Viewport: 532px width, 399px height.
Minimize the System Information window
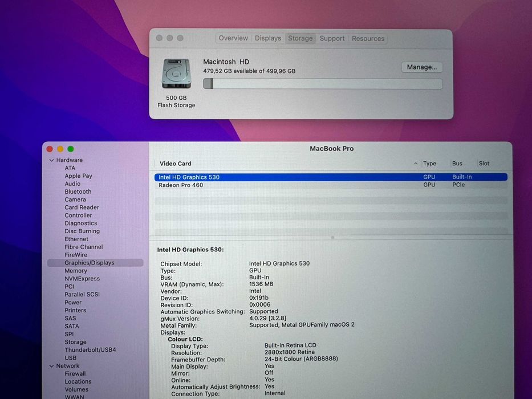[60, 149]
